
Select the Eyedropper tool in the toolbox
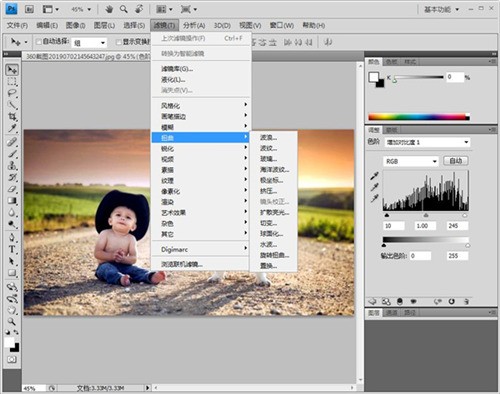pos(12,128)
